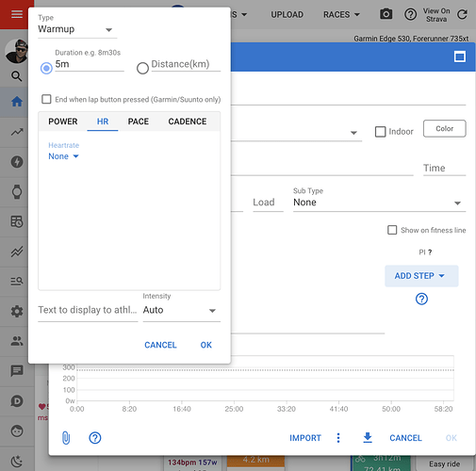Screen dimensions: 476x471
Task: Open the fitness trend line icon
Action: [x=17, y=132]
